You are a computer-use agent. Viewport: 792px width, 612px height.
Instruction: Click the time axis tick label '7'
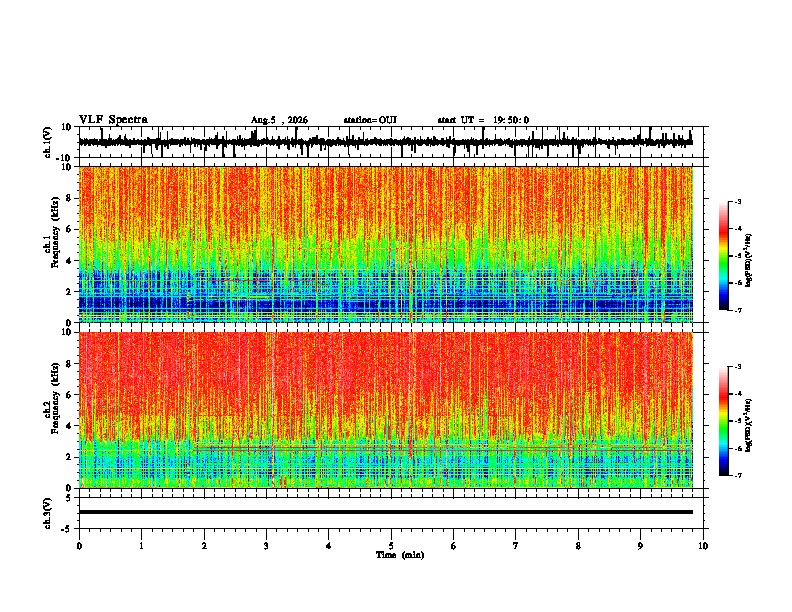click(x=516, y=546)
